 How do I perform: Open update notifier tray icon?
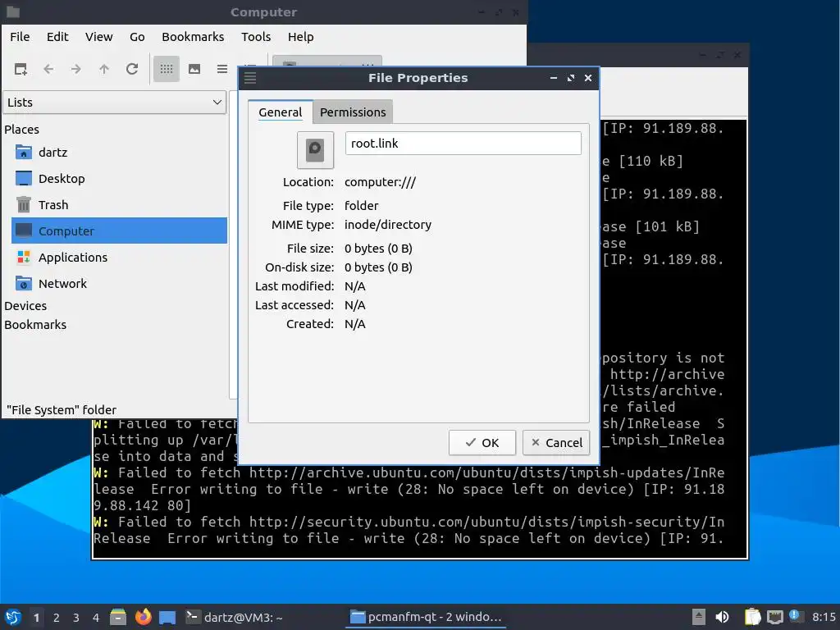[795, 616]
